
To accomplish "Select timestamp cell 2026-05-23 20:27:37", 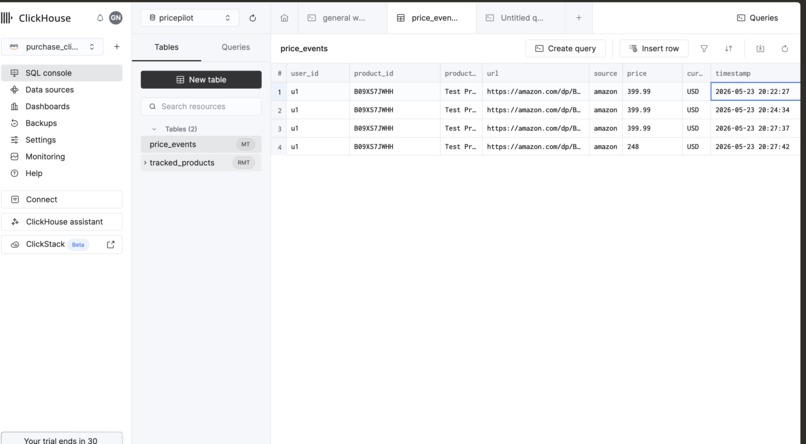I will coord(756,128).
